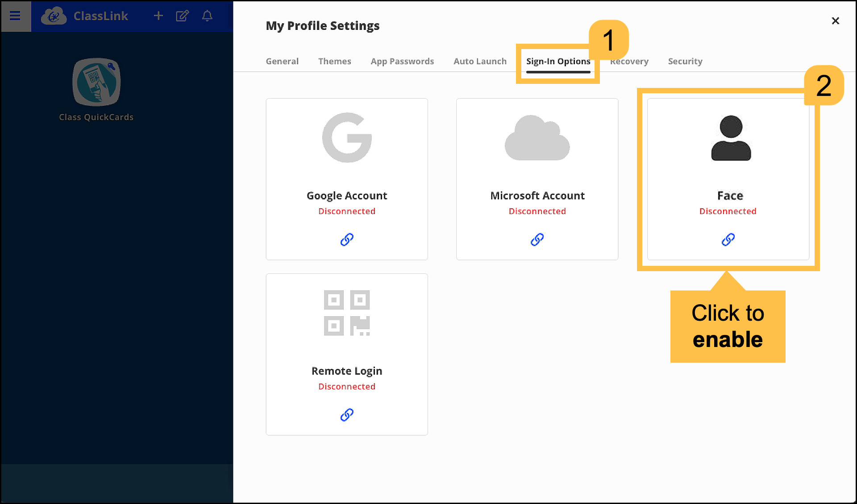
Task: Click the plus add-apps icon
Action: coord(158,16)
